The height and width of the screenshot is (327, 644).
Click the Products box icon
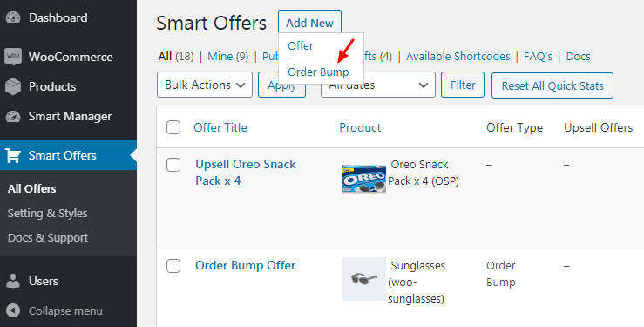point(13,86)
